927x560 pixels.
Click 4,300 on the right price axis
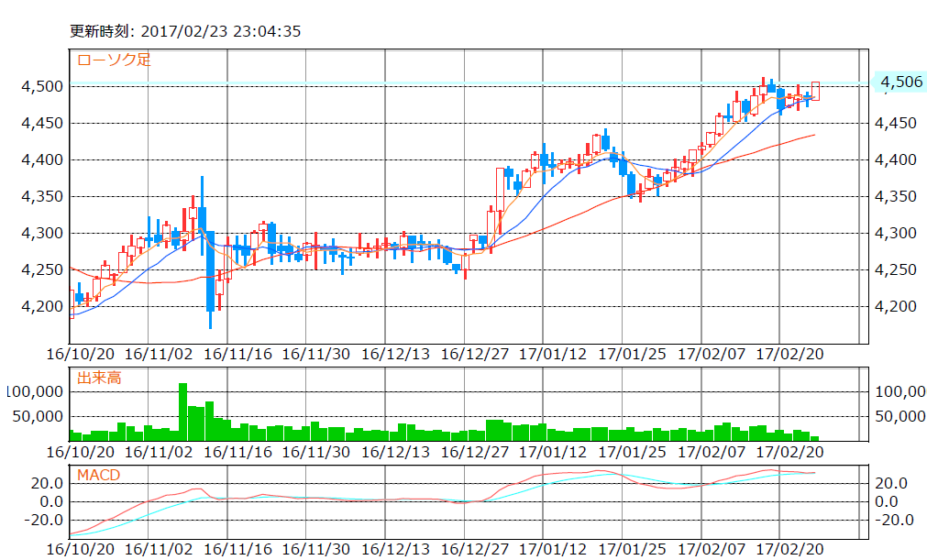tap(895, 234)
